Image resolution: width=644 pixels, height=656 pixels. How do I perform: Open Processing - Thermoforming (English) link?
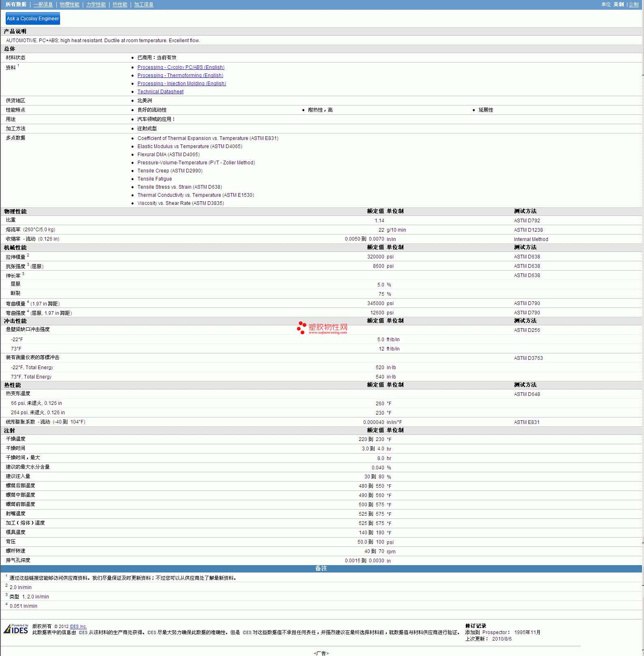click(180, 75)
